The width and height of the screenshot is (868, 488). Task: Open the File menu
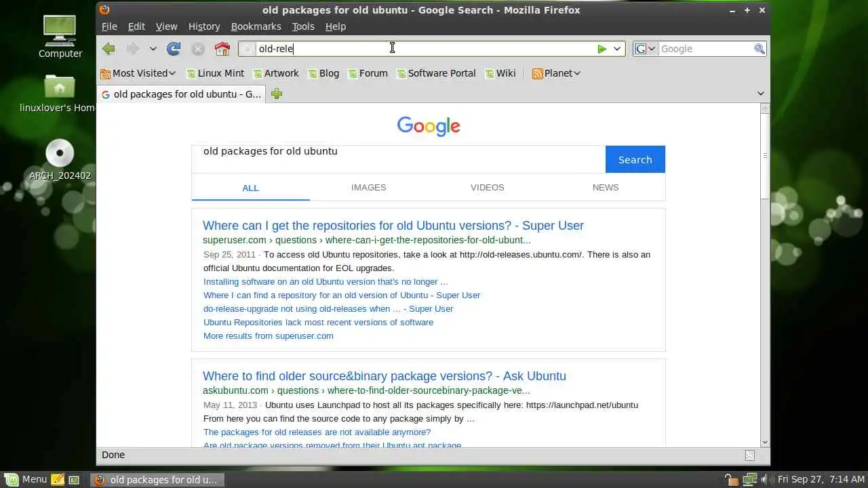coord(109,26)
